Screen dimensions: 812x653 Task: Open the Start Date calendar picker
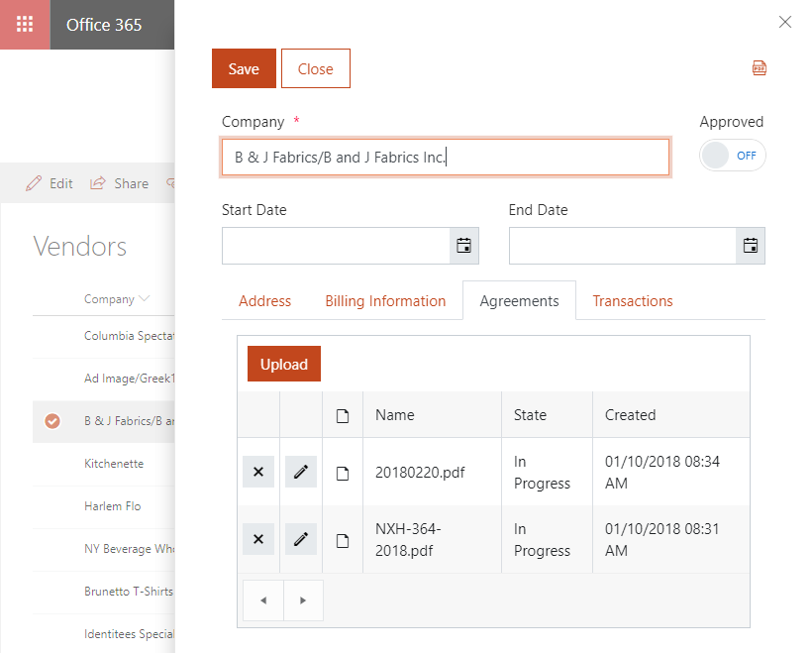(463, 246)
